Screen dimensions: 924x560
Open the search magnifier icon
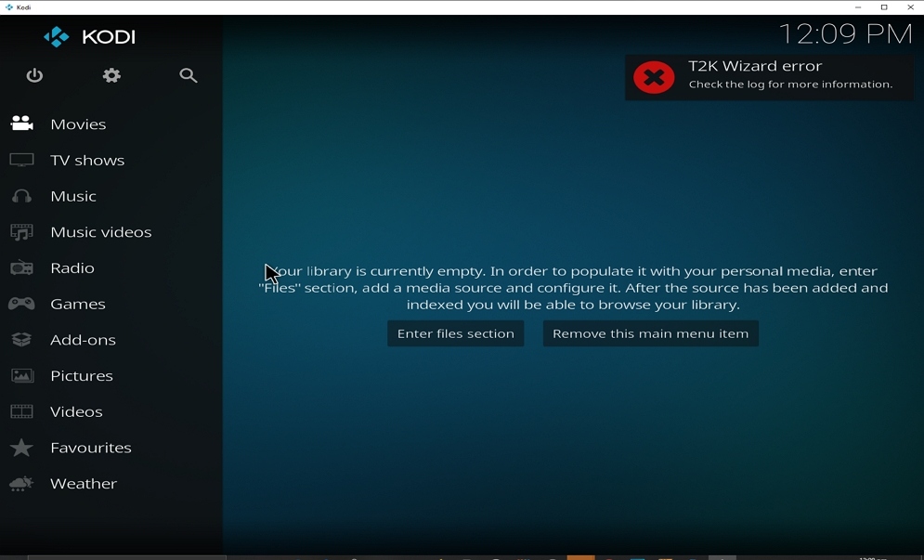pyautogui.click(x=188, y=75)
